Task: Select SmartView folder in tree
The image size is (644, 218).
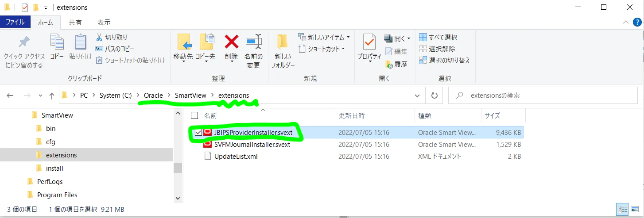Action: click(57, 115)
